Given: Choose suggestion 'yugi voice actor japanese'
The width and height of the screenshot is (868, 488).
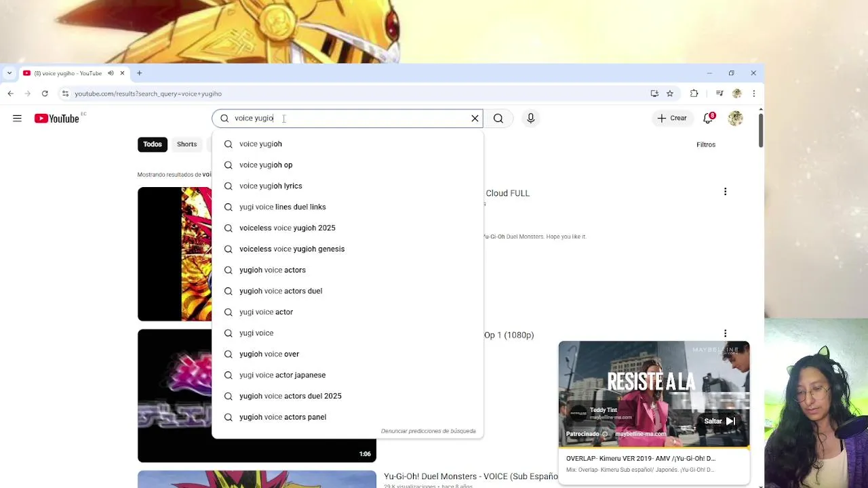Looking at the screenshot, I should [347, 375].
